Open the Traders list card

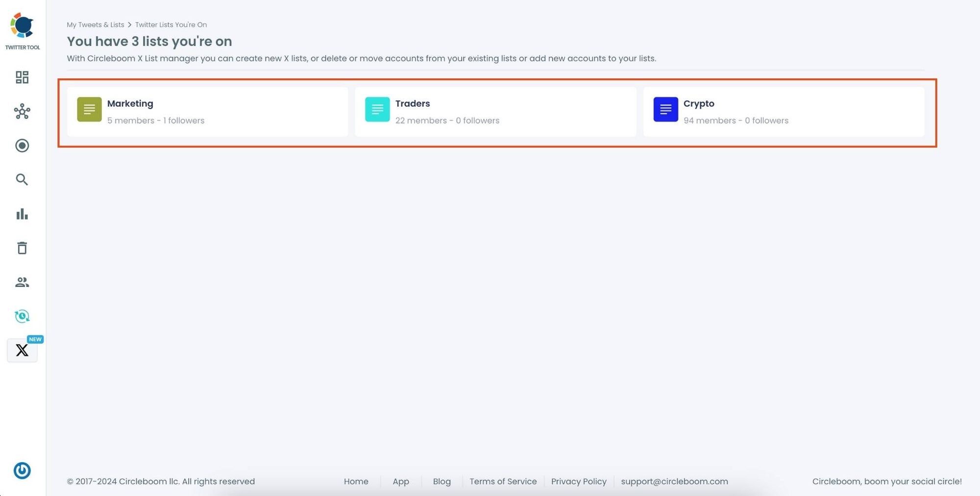[495, 112]
